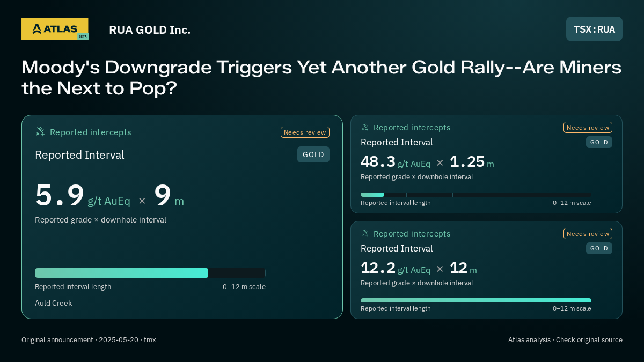Select the GOLD tag in the 12.2 g/t card
This screenshot has height=362, width=644.
[x=599, y=248]
